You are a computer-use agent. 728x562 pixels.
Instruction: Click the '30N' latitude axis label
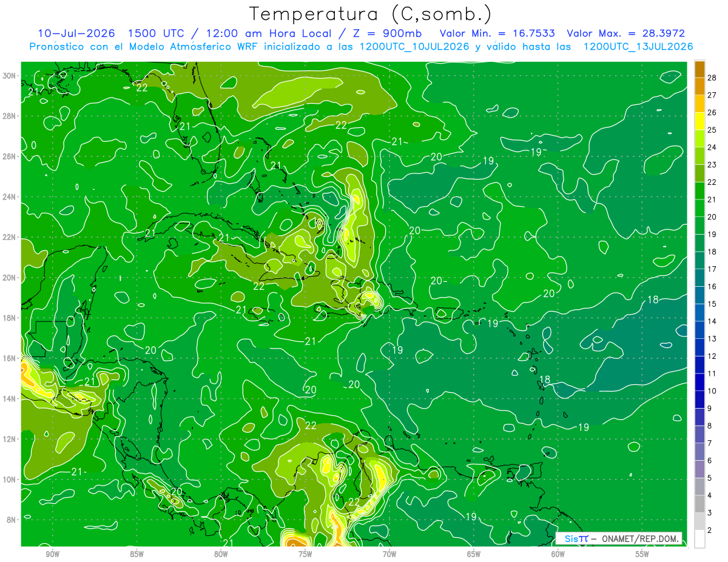(x=9, y=75)
